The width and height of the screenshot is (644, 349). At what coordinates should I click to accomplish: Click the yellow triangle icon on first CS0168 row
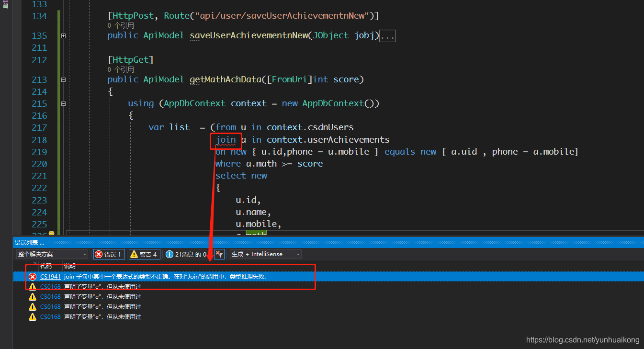[32, 286]
